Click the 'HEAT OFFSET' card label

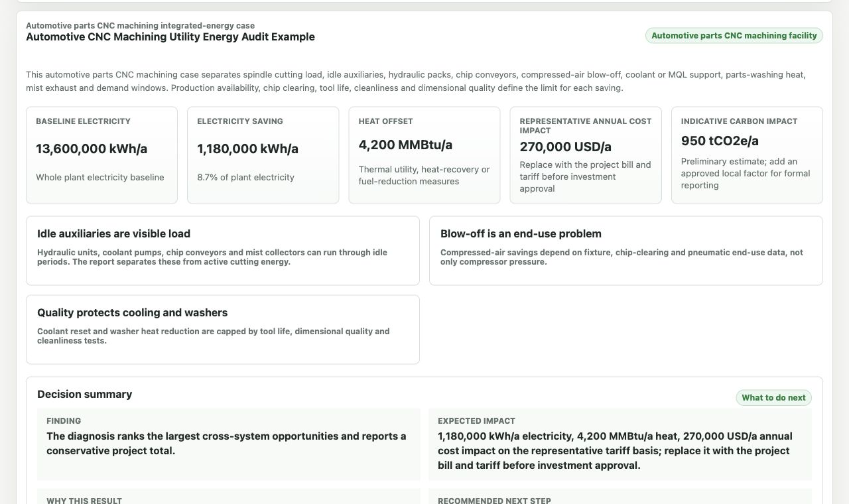pyautogui.click(x=385, y=121)
